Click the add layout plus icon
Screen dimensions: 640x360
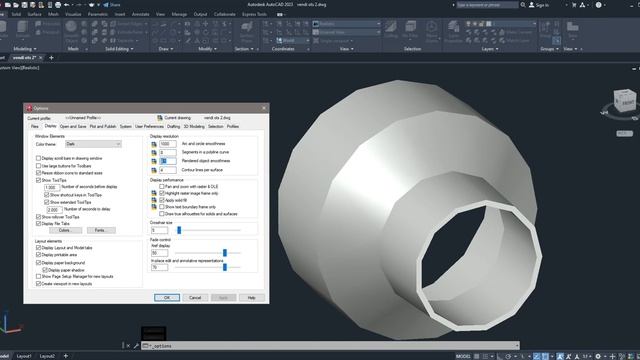pyautogui.click(x=66, y=356)
